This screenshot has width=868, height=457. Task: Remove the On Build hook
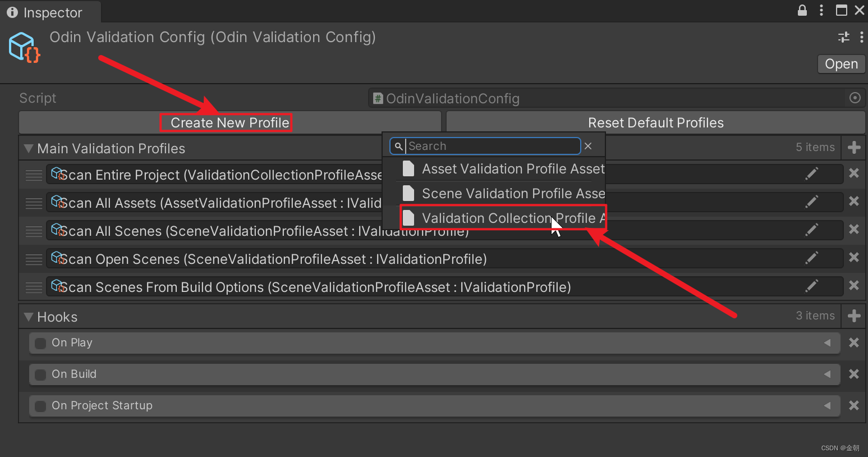coord(854,374)
